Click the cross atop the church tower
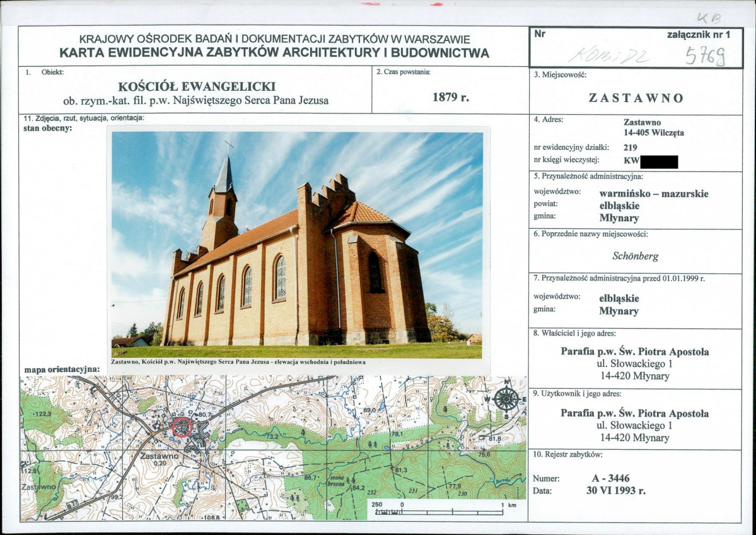Screen dimensions: 756x535 (228, 146)
